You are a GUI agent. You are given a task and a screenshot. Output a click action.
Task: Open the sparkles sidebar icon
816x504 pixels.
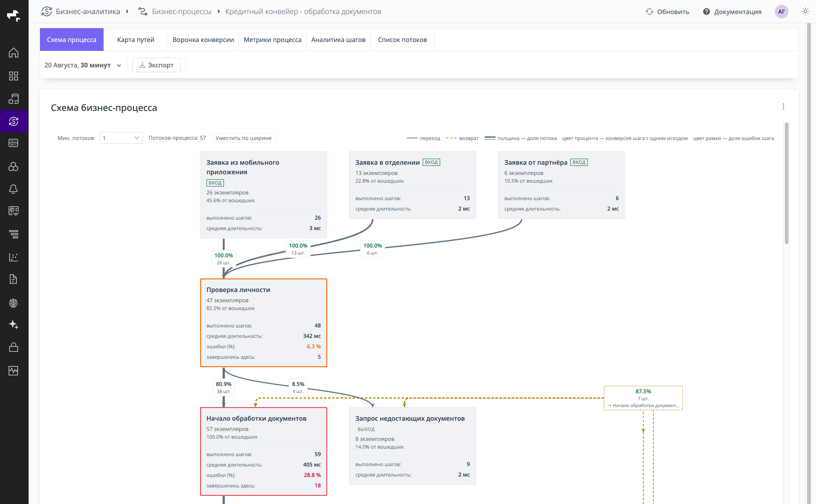[14, 325]
